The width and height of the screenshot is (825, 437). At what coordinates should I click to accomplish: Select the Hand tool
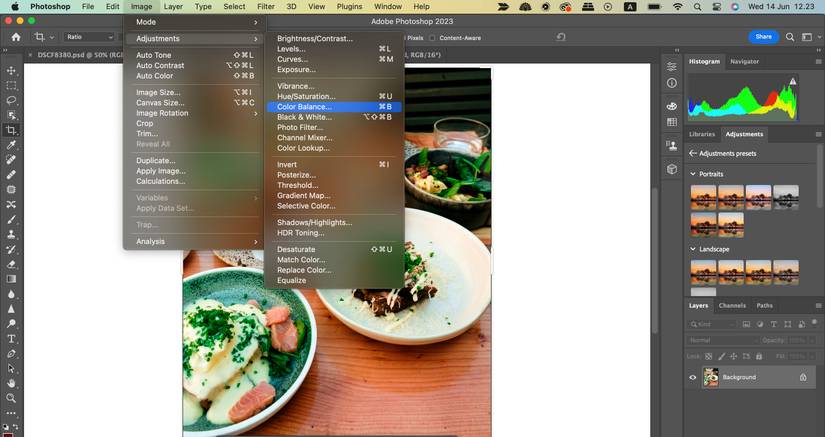pyautogui.click(x=11, y=383)
